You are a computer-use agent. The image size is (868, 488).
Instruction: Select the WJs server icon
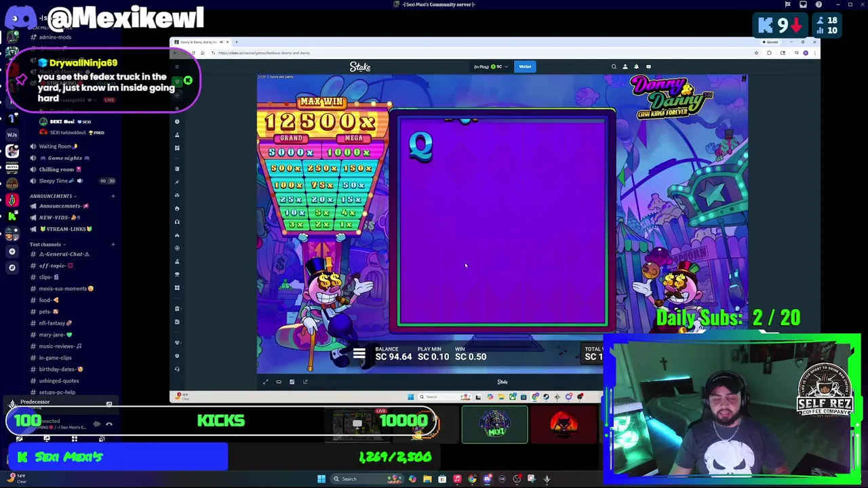(12, 135)
